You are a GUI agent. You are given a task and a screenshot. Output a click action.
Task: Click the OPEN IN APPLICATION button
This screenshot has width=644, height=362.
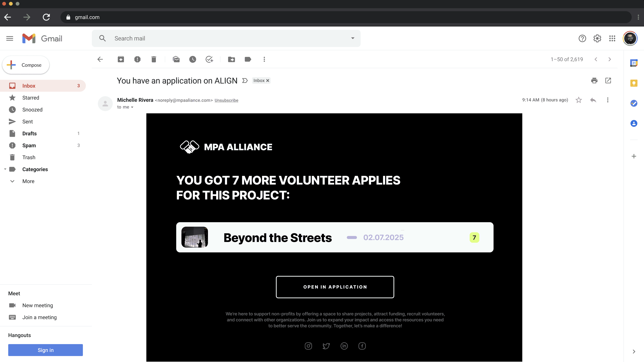[x=335, y=287]
